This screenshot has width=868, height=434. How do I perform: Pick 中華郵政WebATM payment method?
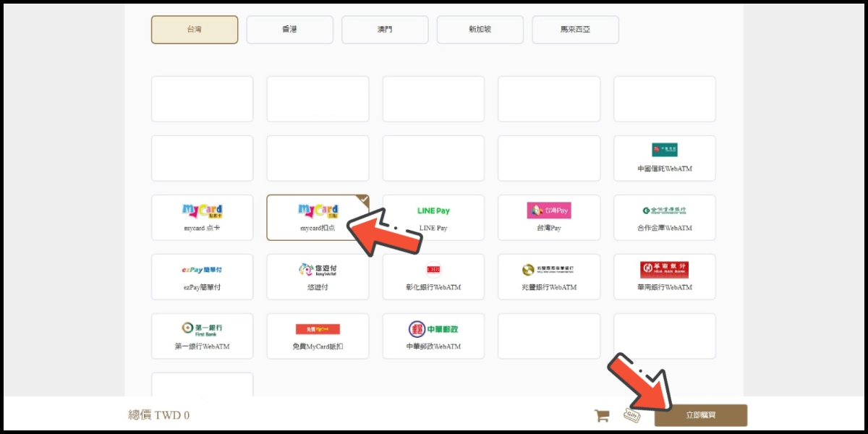pyautogui.click(x=433, y=336)
